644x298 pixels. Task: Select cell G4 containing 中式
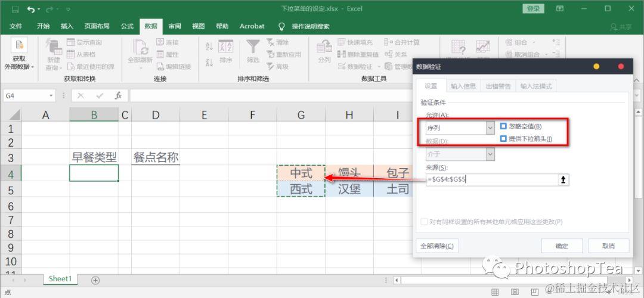tap(301, 173)
